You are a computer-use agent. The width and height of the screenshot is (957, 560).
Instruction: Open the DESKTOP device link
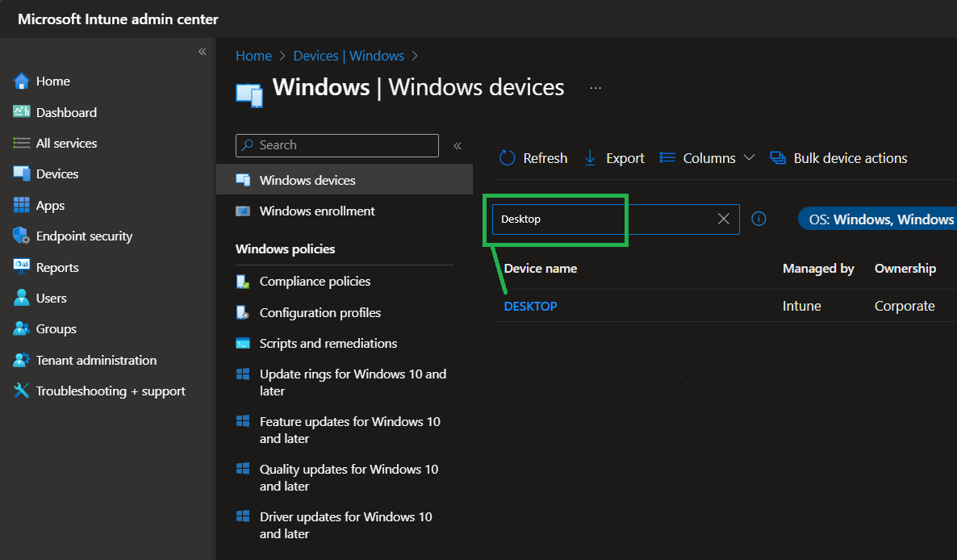[530, 306]
